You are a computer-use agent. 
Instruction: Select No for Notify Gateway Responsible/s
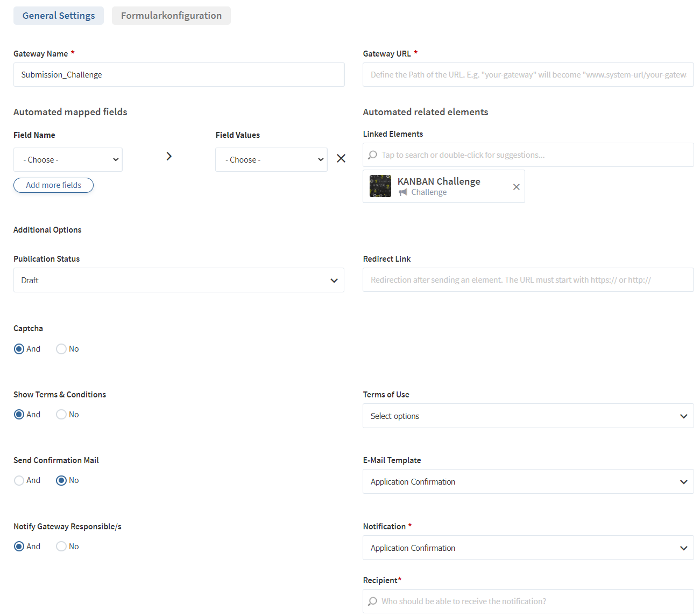pyautogui.click(x=61, y=547)
